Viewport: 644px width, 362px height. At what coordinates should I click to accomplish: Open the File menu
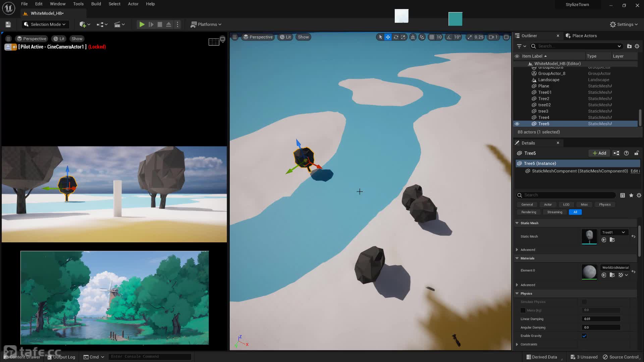(24, 4)
